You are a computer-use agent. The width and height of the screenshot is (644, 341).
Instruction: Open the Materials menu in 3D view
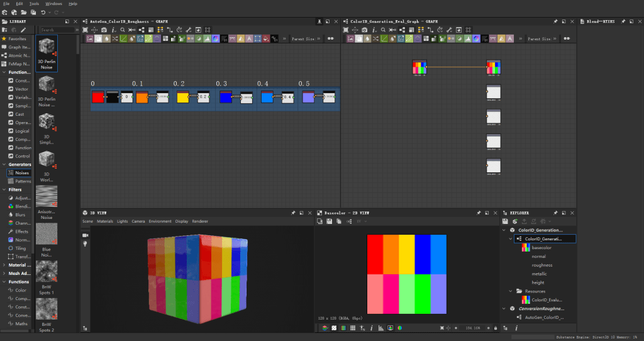pyautogui.click(x=105, y=221)
